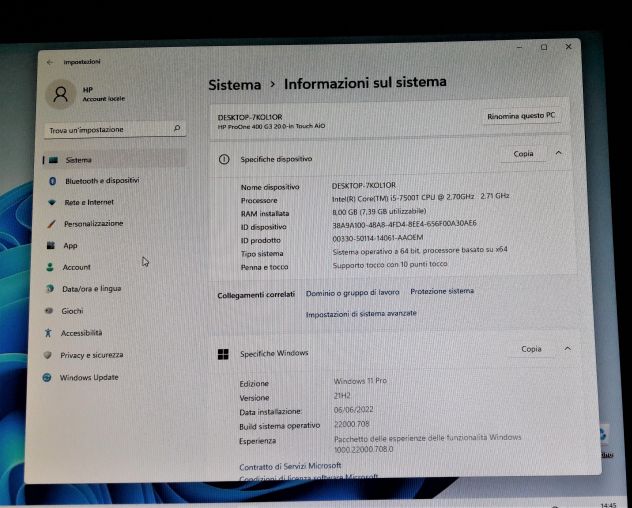This screenshot has height=508, width=632.
Task: Collapse the Specifiche dispositivo section
Action: coord(559,153)
